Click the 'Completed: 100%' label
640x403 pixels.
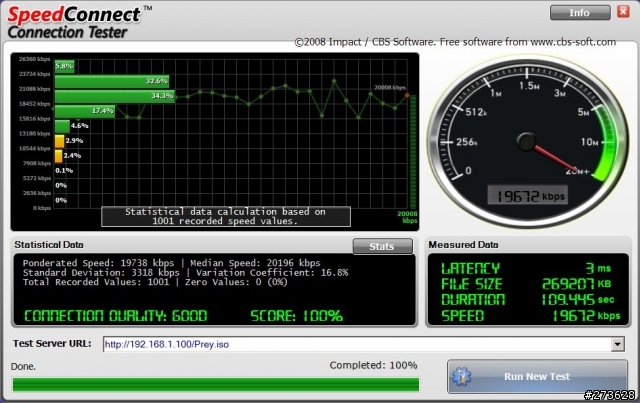373,365
